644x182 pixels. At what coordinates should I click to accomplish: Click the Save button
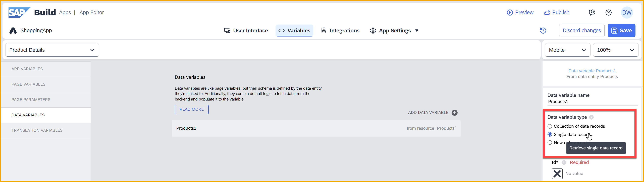[621, 30]
